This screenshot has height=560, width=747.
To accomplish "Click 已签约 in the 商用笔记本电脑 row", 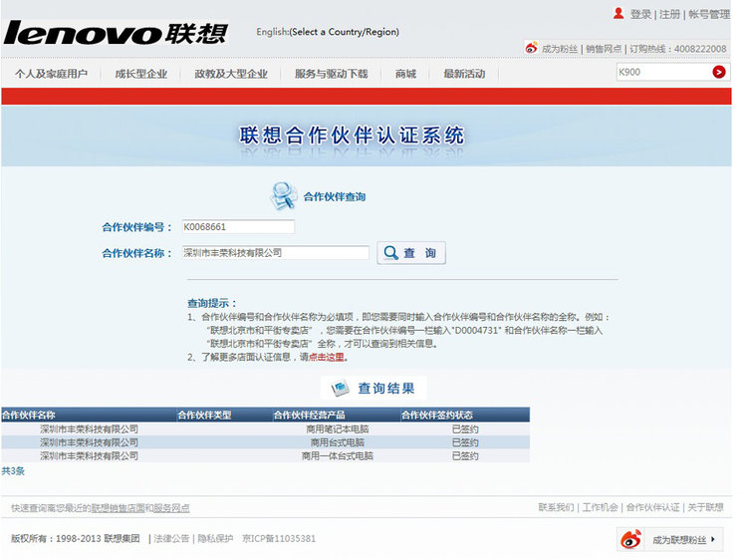I will point(465,428).
